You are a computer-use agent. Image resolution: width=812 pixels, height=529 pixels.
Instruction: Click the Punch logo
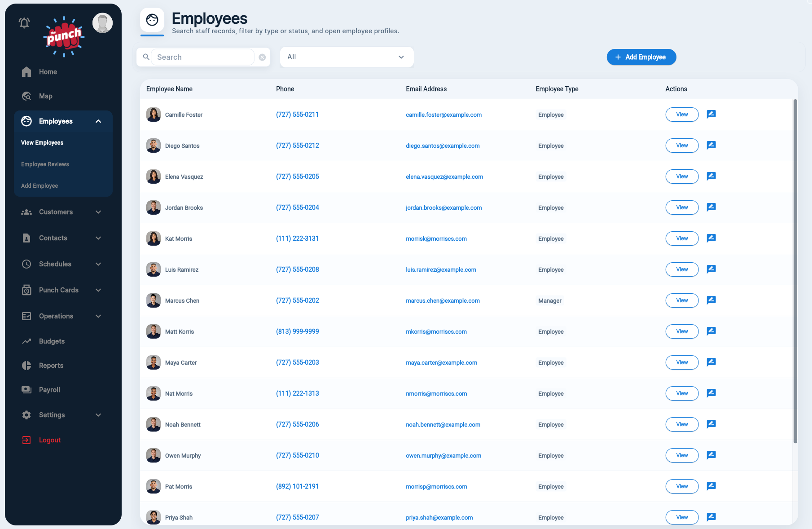(64, 37)
